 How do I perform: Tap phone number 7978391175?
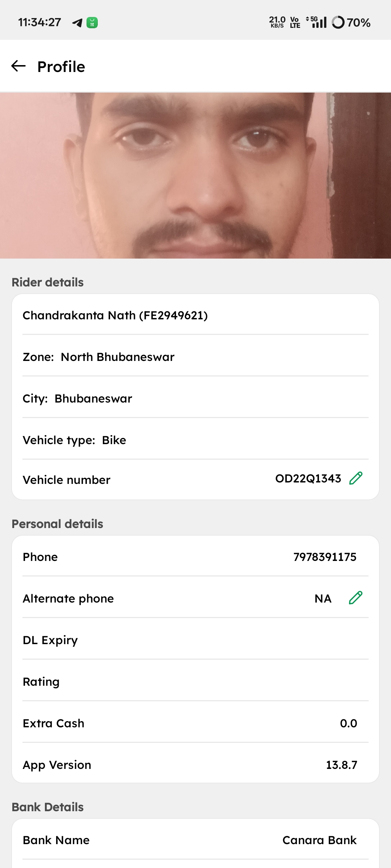click(x=325, y=557)
